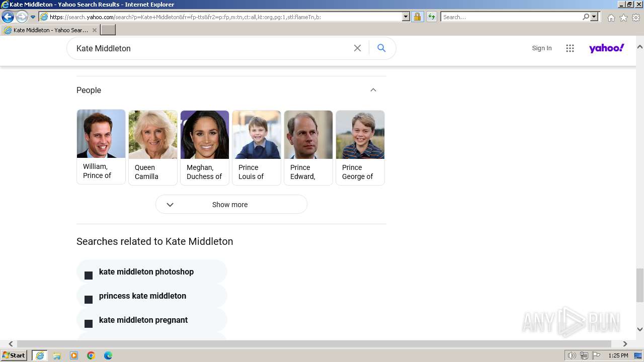Image resolution: width=644 pixels, height=362 pixels.
Task: Click the IE Back navigation button
Action: [8, 17]
